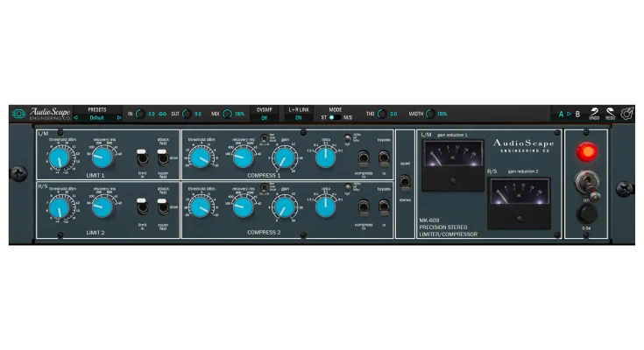Toggle the quad/stereo link switch
Screen dimensions: 644x350
[404, 183]
